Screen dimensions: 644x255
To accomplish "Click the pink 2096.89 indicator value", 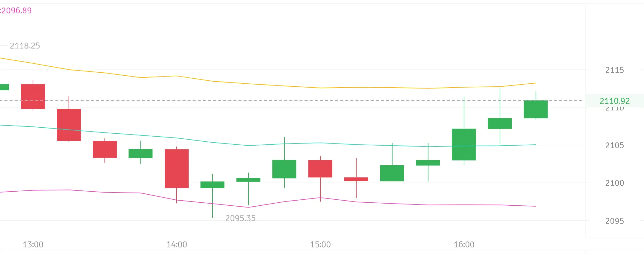I will [x=16, y=10].
